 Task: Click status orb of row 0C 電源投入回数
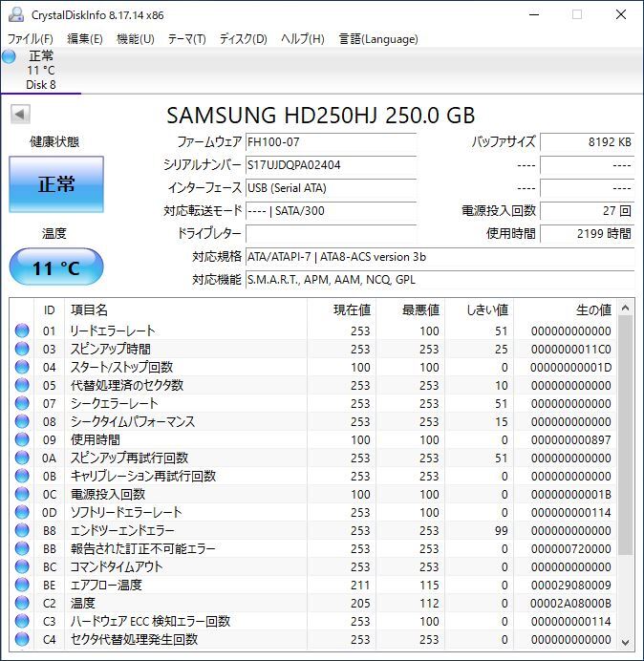point(22,494)
